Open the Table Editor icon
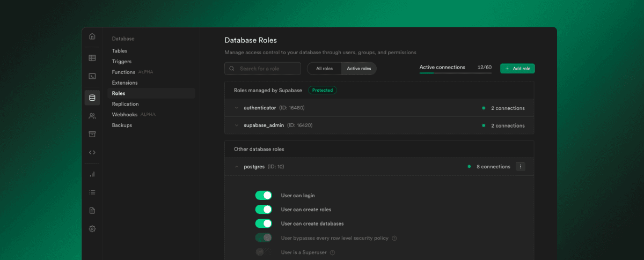The height and width of the screenshot is (260, 644). coord(92,58)
